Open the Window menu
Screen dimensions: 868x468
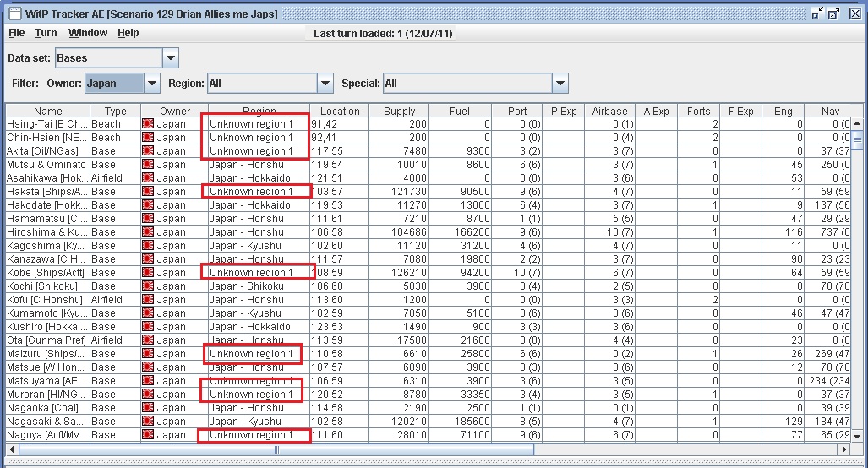point(87,33)
